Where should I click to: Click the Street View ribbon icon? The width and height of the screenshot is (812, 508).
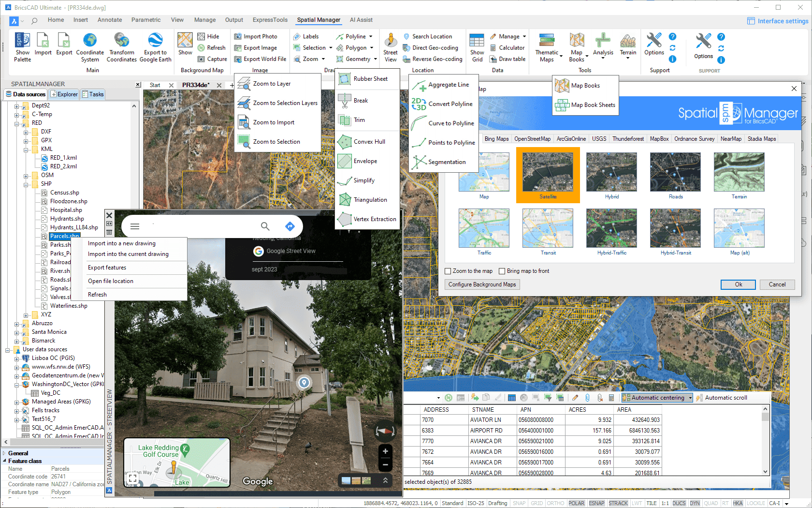(391, 41)
